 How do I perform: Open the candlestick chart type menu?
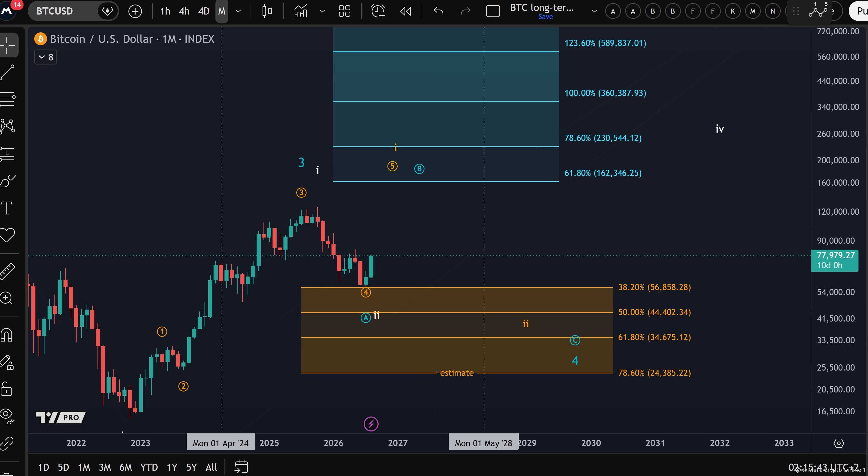pos(267,11)
